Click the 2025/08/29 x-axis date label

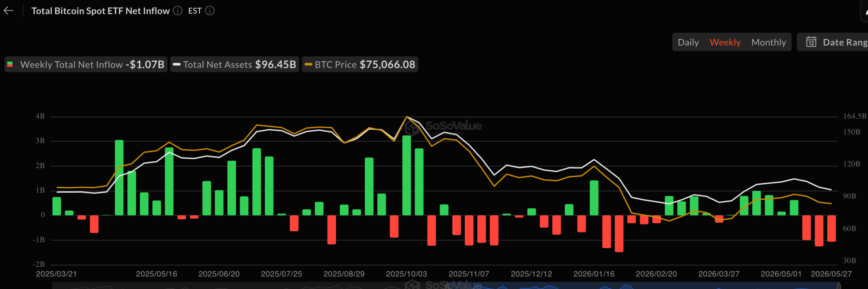coord(344,274)
